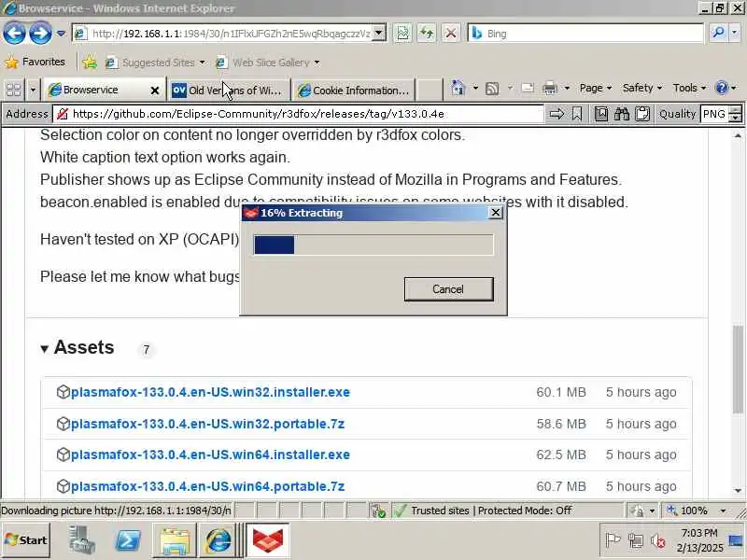Click the Print icon
The image size is (747, 560).
pyautogui.click(x=550, y=88)
